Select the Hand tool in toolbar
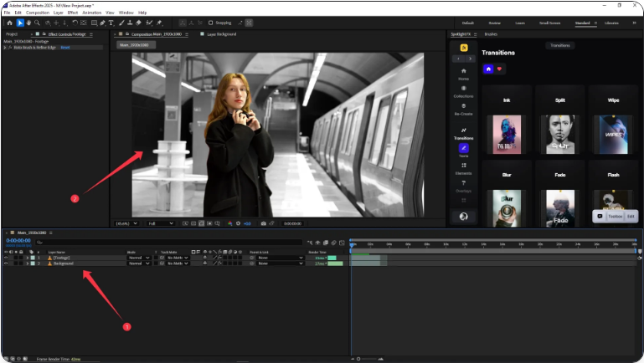This screenshot has width=644, height=363. coord(29,23)
